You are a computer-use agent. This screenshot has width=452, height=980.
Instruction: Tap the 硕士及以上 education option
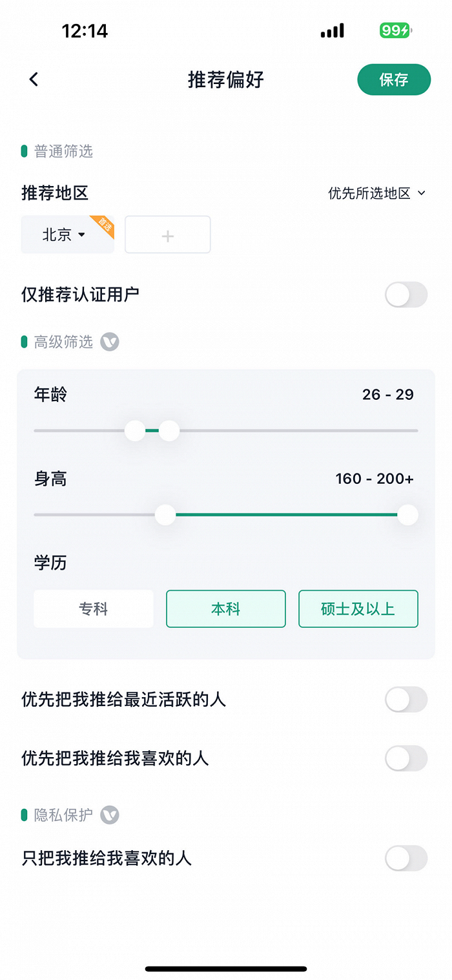pyautogui.click(x=358, y=609)
